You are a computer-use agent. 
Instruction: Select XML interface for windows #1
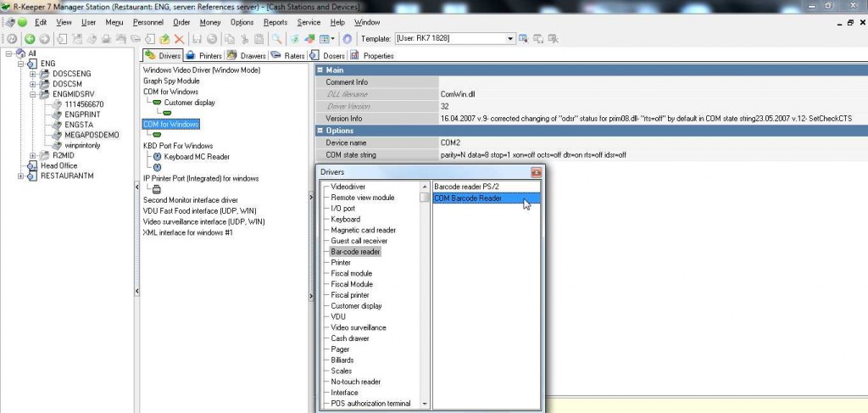coord(187,232)
